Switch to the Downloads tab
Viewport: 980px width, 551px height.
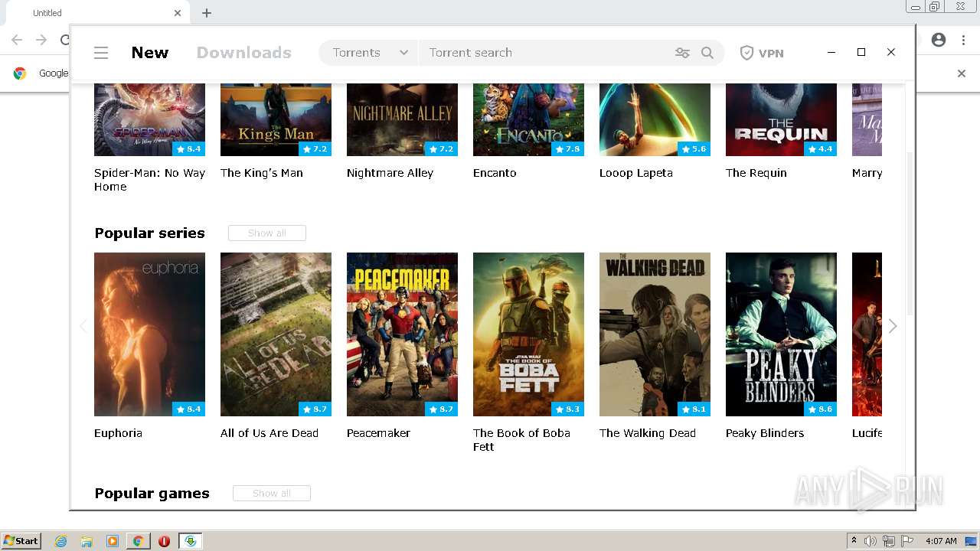tap(244, 53)
